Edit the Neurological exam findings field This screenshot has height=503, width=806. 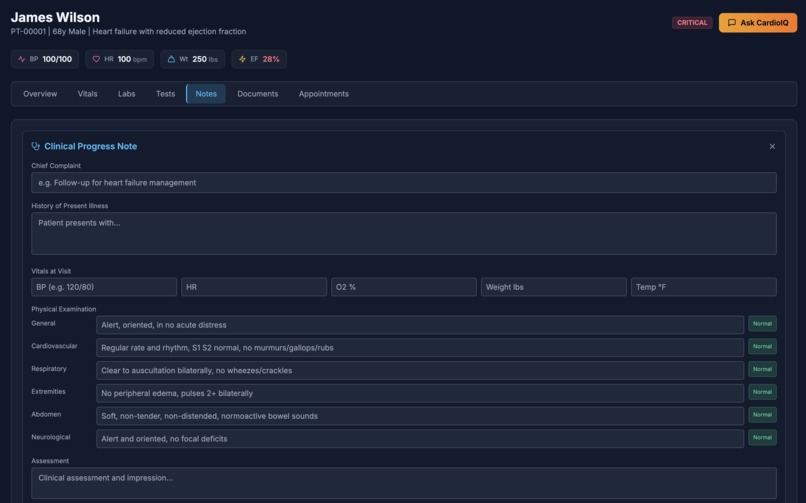(x=420, y=439)
